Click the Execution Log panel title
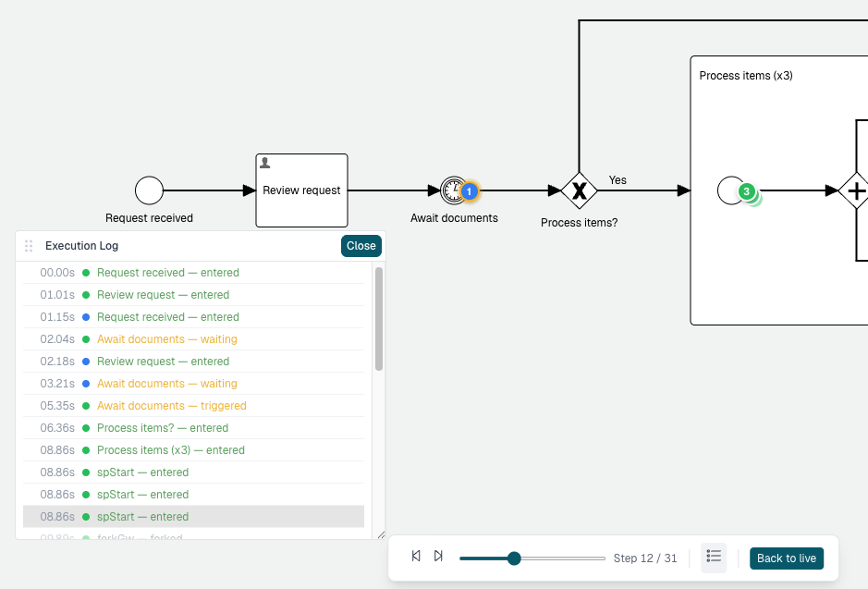The width and height of the screenshot is (868, 589). 82,246
